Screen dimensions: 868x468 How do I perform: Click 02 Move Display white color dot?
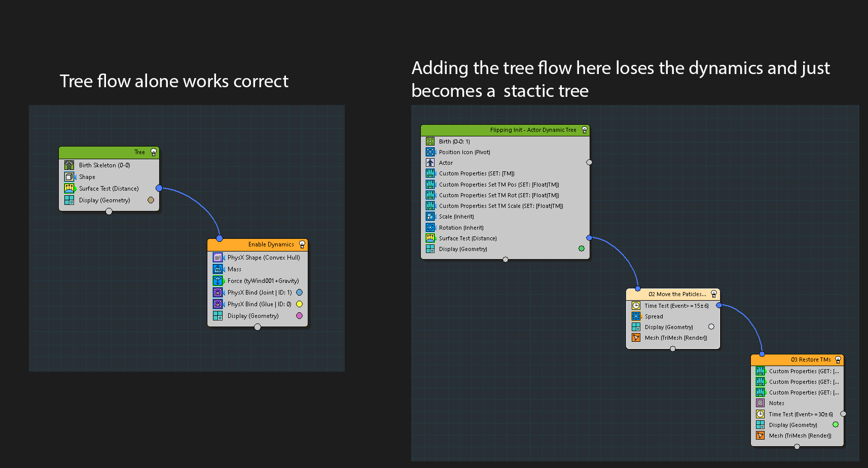pyautogui.click(x=711, y=327)
